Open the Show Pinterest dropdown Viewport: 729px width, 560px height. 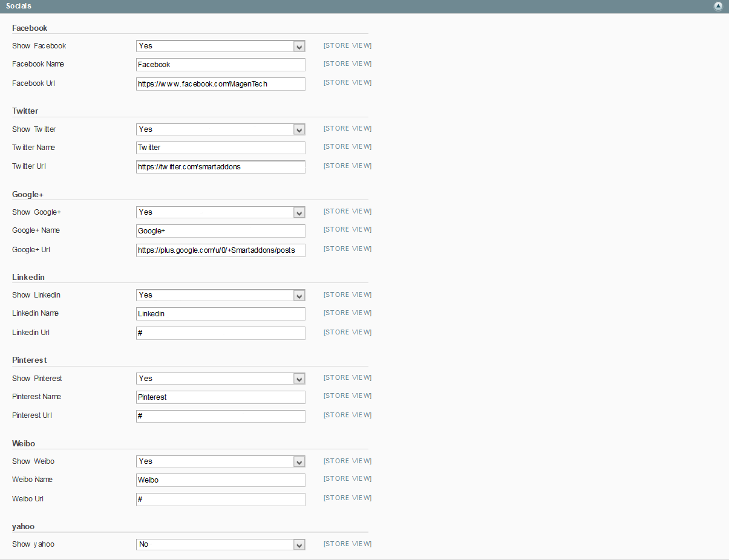(221, 379)
